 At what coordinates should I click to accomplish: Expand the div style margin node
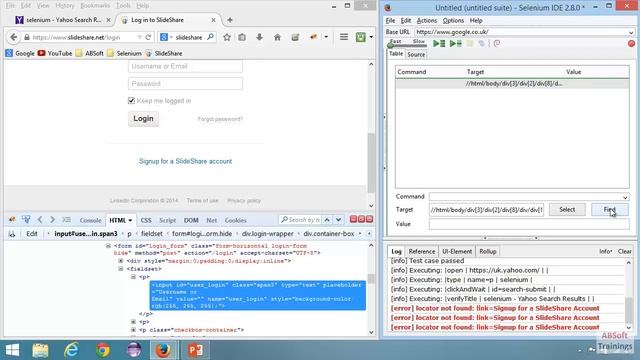click(121, 260)
